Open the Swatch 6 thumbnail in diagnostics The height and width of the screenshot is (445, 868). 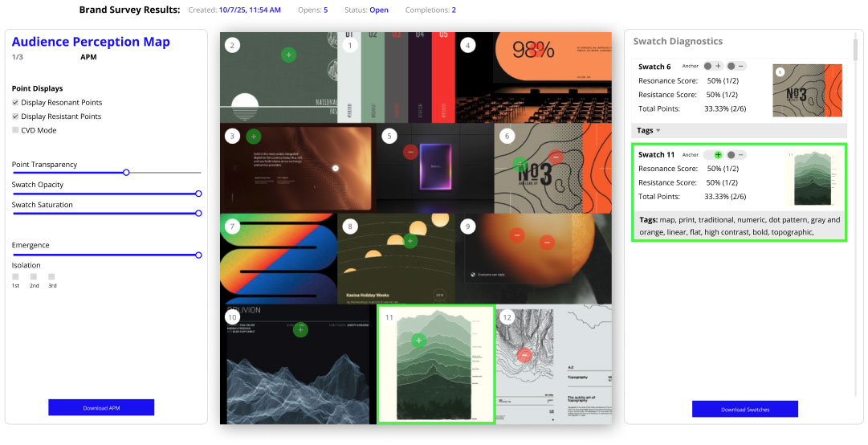(x=807, y=91)
